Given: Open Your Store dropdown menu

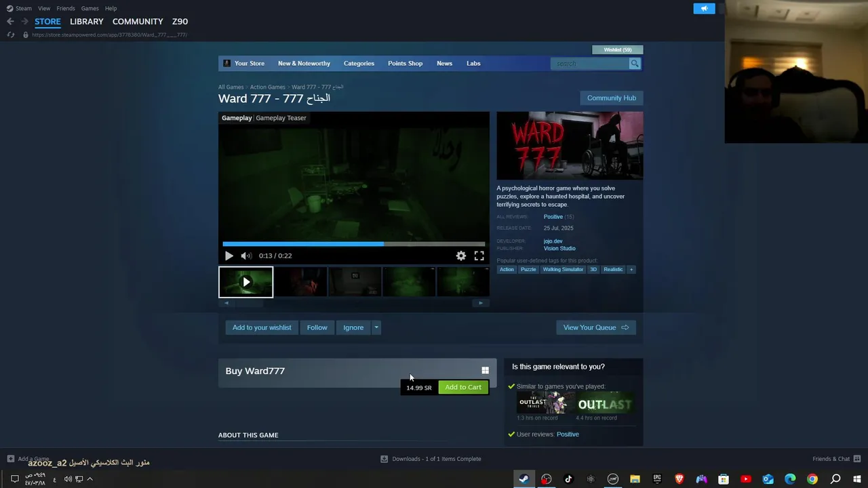Looking at the screenshot, I should pyautogui.click(x=250, y=64).
